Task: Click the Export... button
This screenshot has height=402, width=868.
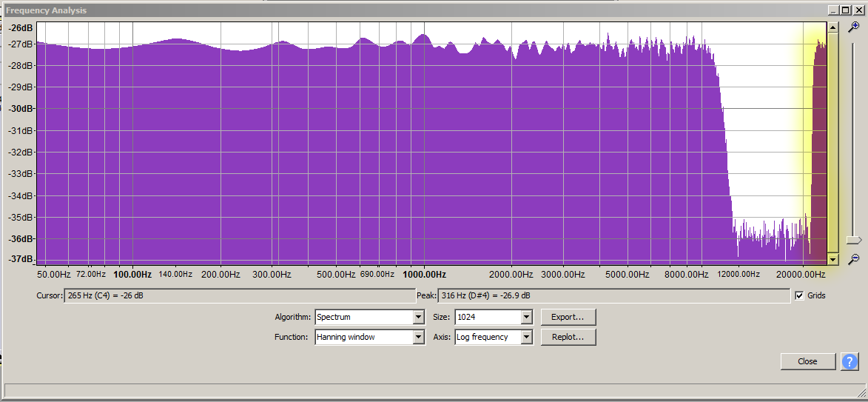Action: [x=568, y=318]
